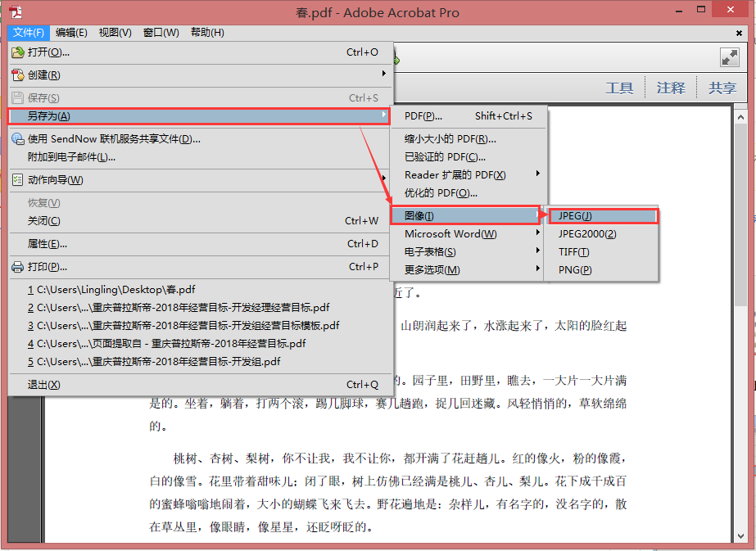Choose 关闭(C) in File menu
The height and width of the screenshot is (551, 756).
click(x=201, y=221)
